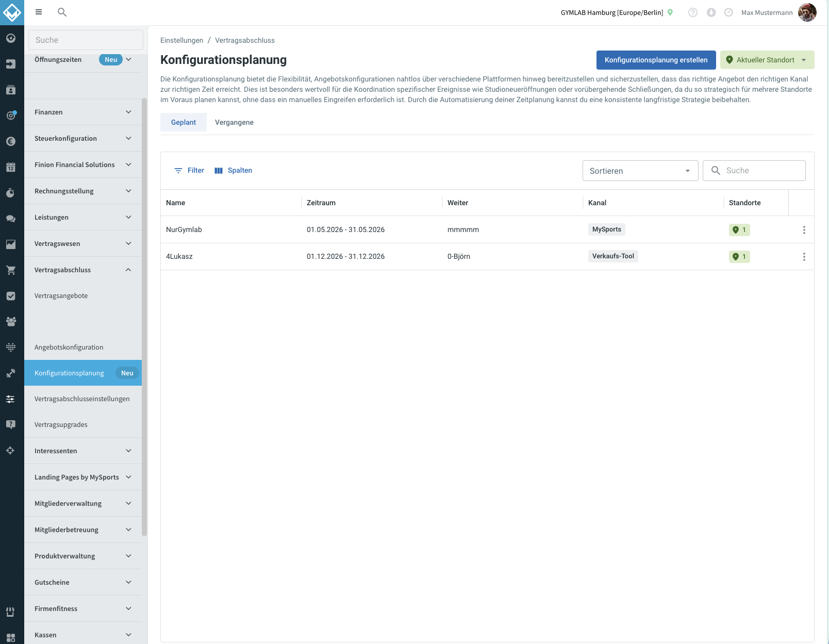Open the target icon with blue dot
The width and height of the screenshot is (829, 644).
click(x=11, y=115)
